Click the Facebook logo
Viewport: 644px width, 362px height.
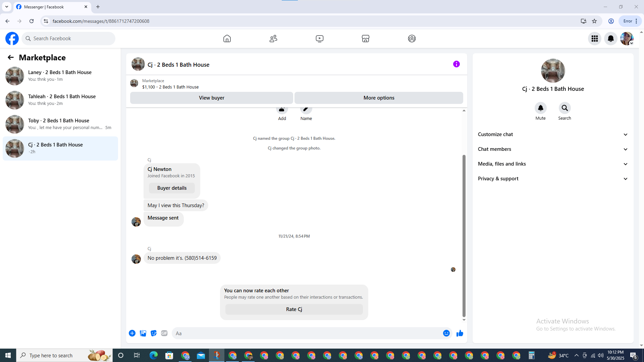tap(12, 39)
